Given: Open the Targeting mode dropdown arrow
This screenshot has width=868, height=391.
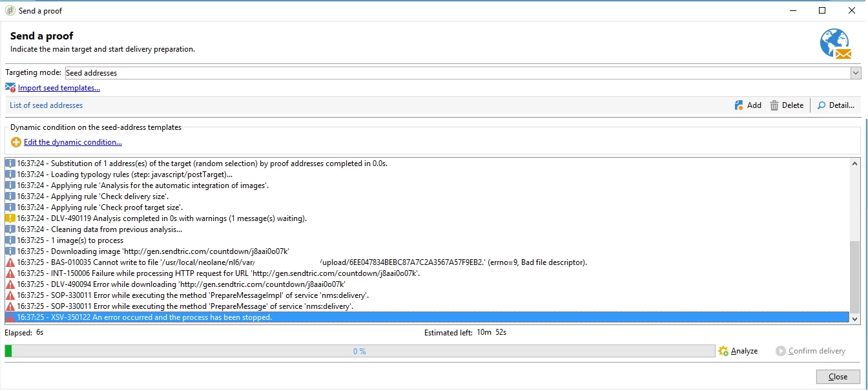Looking at the screenshot, I should tap(856, 73).
